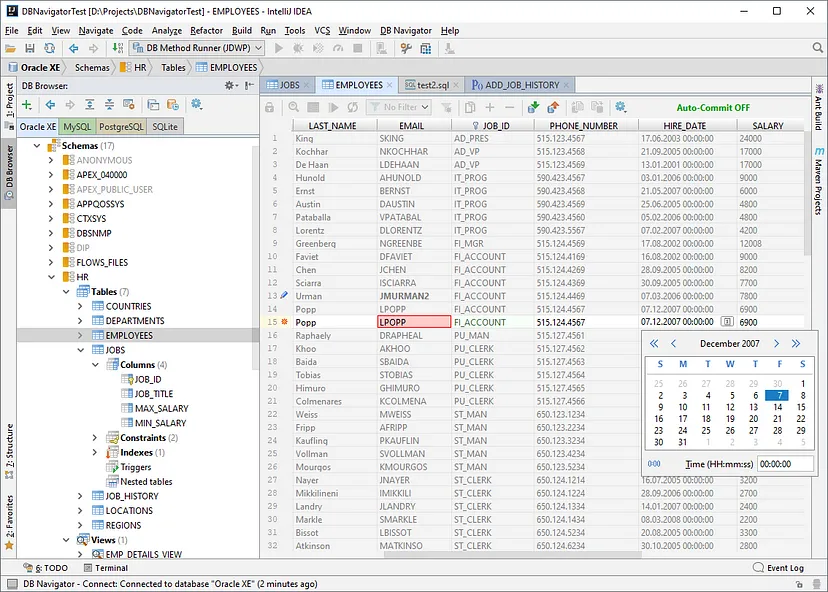
Task: Select the PostgreSQL connection tab
Action: click(x=121, y=127)
